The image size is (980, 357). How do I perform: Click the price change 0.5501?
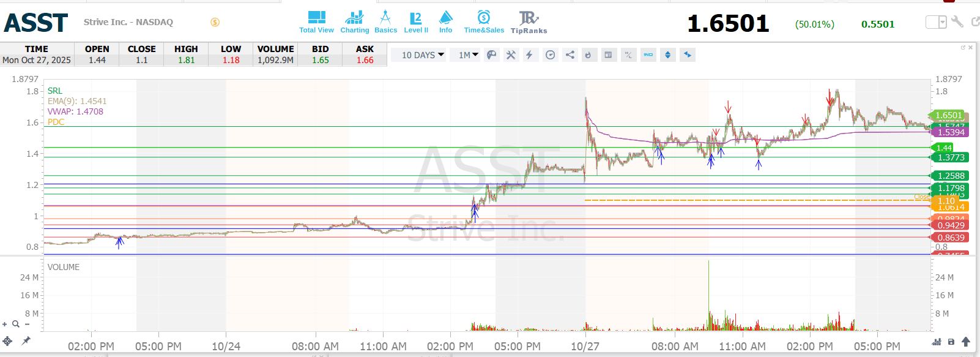coord(878,24)
